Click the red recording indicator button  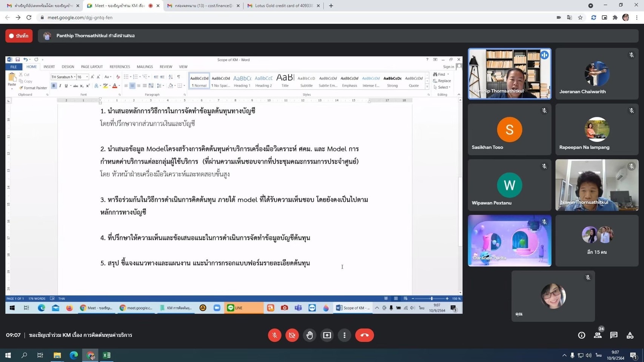(x=19, y=36)
